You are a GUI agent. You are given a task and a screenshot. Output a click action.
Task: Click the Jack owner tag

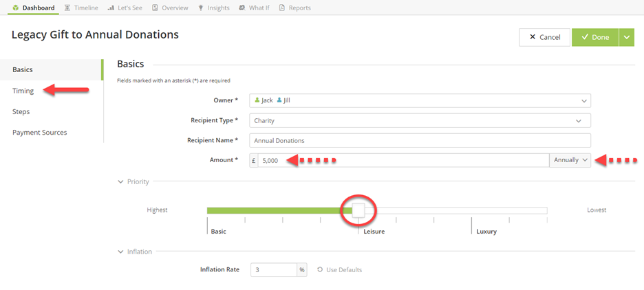pyautogui.click(x=264, y=100)
